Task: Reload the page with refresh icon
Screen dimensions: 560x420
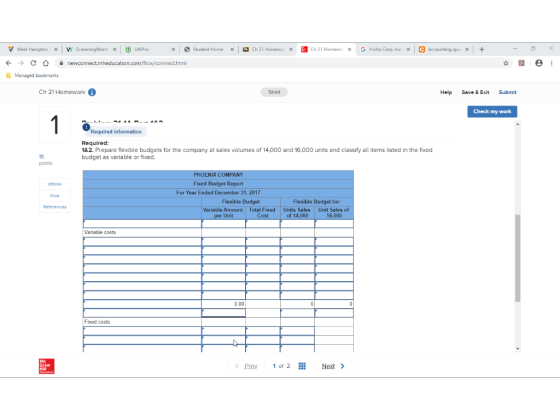Action: click(33, 63)
